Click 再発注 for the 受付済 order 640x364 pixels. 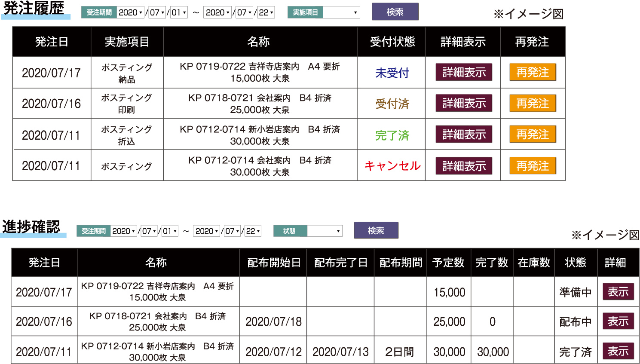pos(533,103)
